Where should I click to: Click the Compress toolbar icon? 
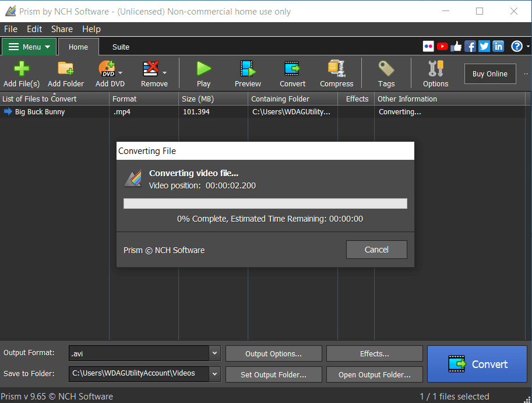pos(336,69)
